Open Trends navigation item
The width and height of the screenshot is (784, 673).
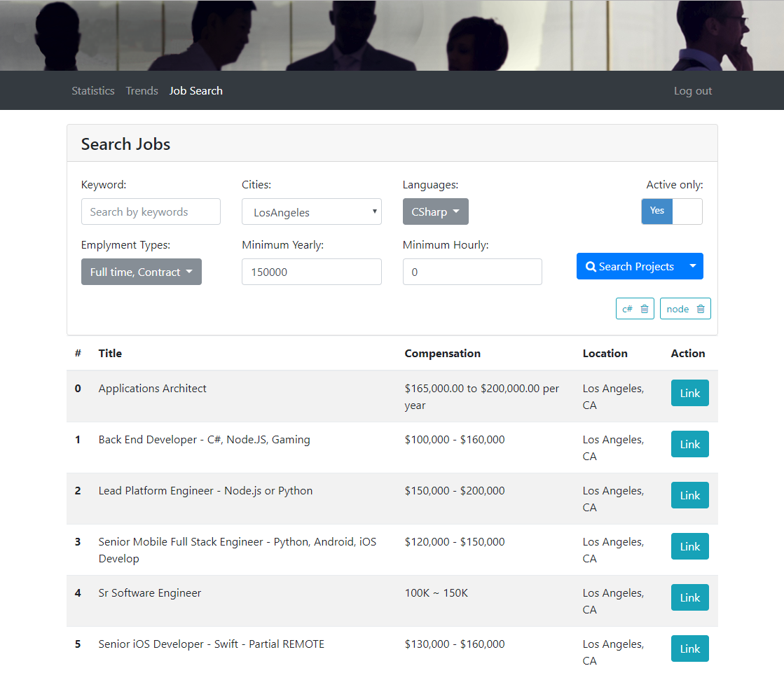point(142,91)
